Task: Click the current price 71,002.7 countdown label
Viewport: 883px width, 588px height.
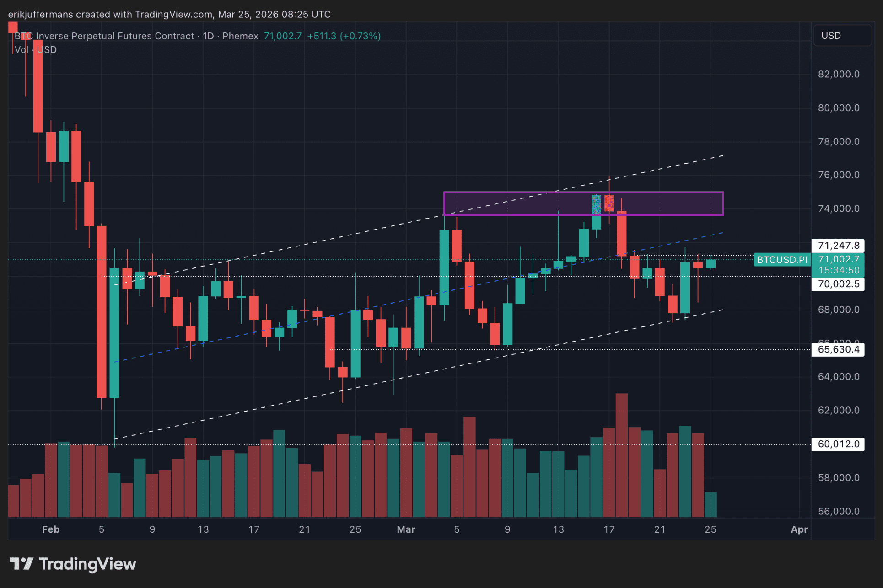Action: point(838,265)
